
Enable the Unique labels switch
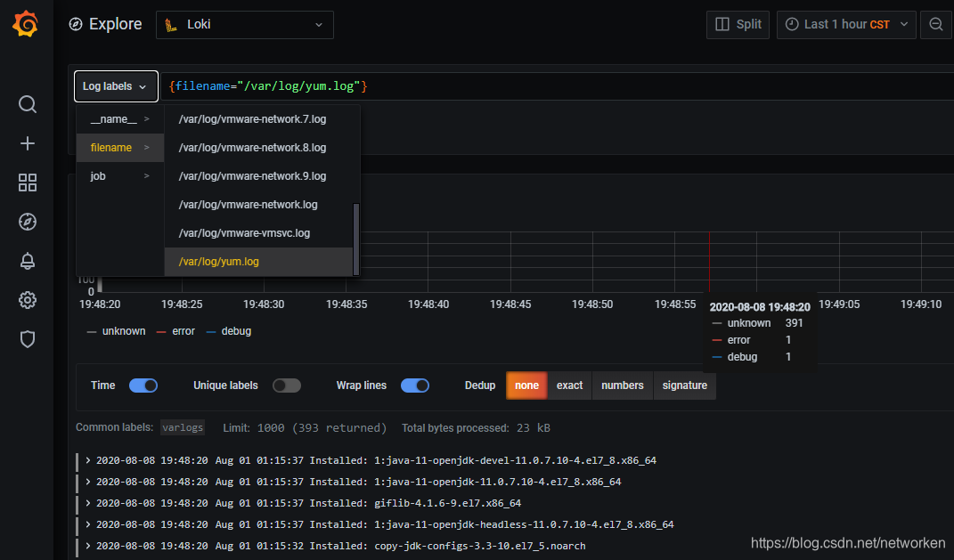[287, 386]
